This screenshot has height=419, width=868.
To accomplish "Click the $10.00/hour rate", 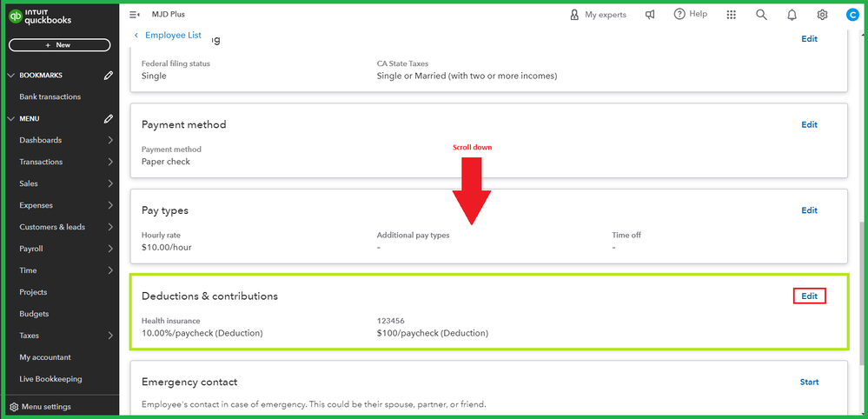I will coord(167,248).
